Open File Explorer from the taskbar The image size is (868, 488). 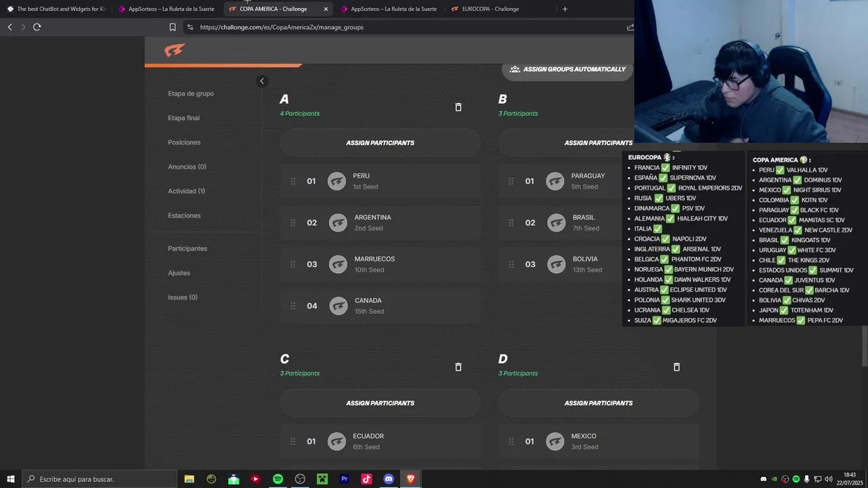(x=189, y=479)
